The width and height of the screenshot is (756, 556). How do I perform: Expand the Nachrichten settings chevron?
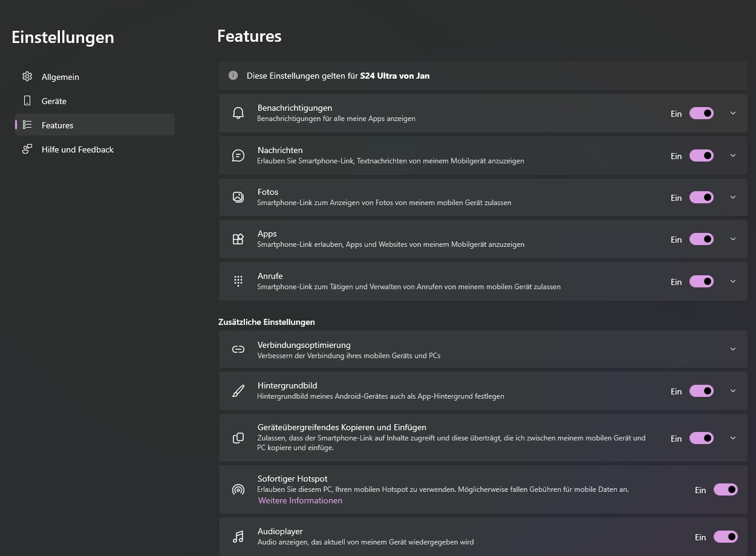(x=733, y=155)
